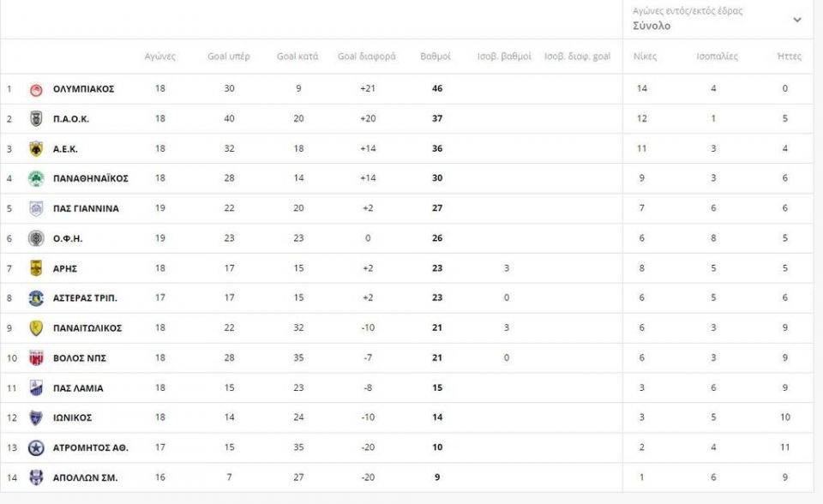Select the Ο.Φ.Η. team row name
Viewport: 823px width, 504px height.
click(68, 239)
